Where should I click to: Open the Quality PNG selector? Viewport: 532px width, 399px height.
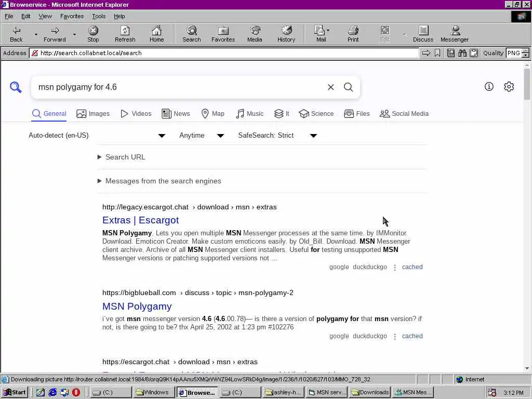point(517,53)
